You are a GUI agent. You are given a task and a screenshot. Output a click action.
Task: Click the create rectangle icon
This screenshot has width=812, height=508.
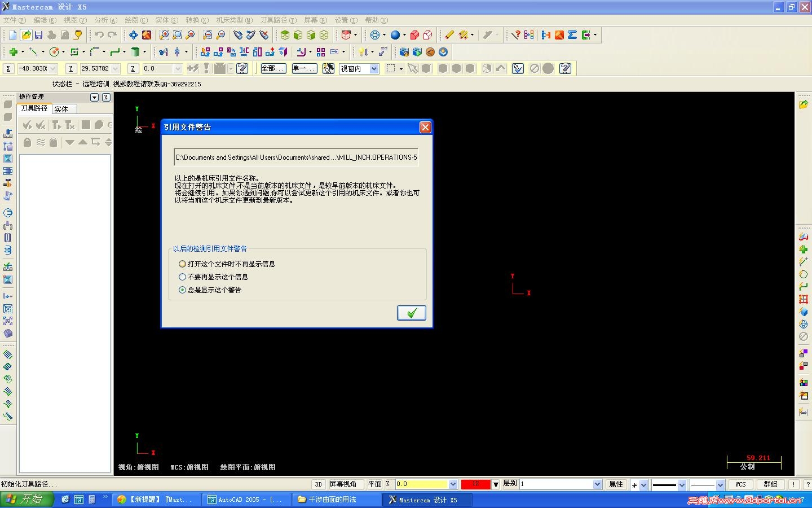74,52
